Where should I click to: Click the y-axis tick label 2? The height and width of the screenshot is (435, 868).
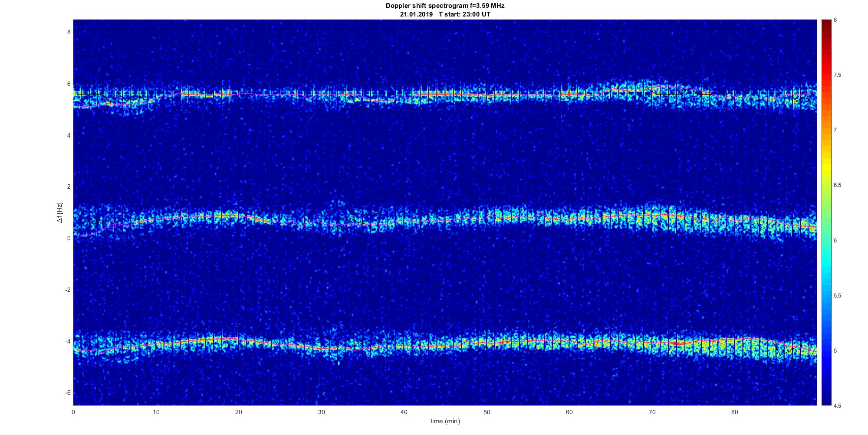69,187
